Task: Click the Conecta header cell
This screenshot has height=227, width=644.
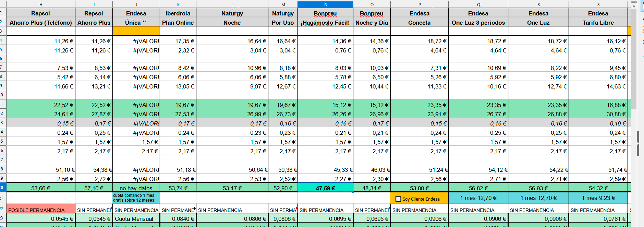Action: coord(420,23)
